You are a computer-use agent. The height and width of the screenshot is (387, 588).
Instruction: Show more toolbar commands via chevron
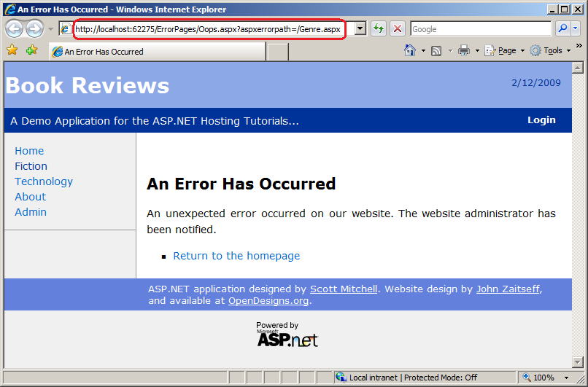click(x=579, y=46)
